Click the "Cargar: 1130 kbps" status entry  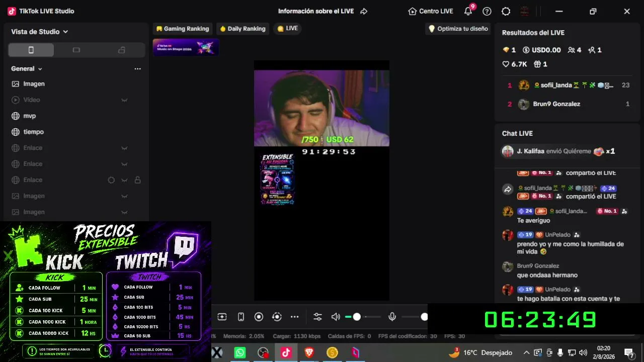tap(296, 336)
